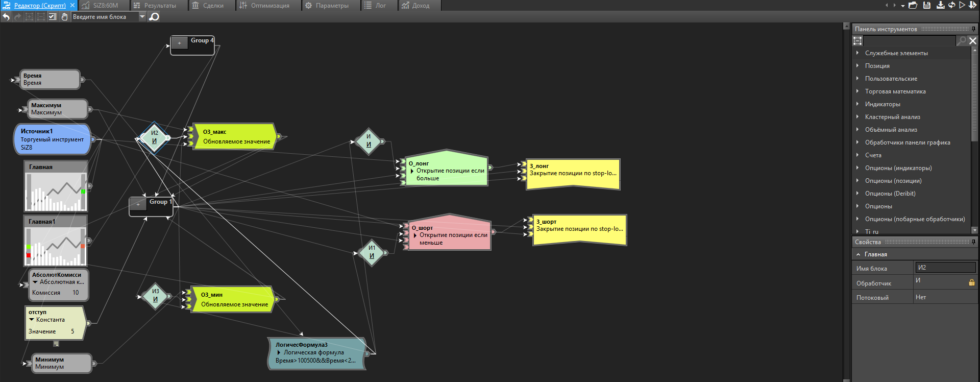Select the О_шорт open position block

pos(450,232)
